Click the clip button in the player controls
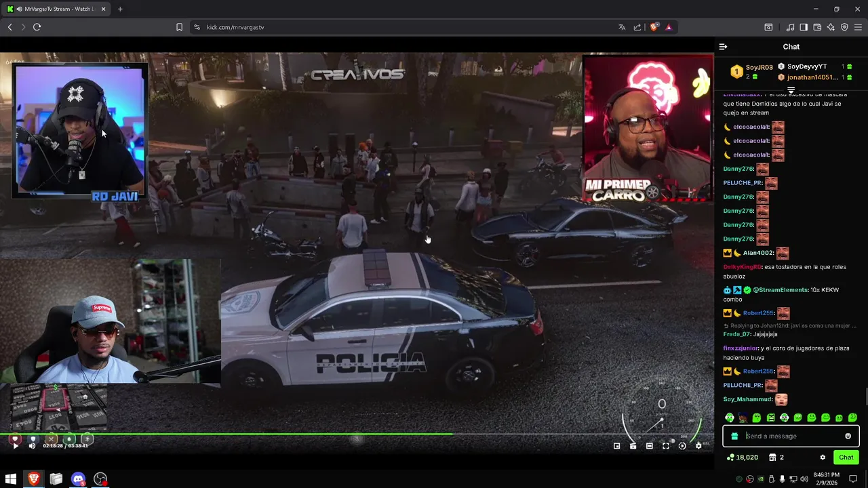The width and height of the screenshot is (868, 488). (x=633, y=445)
